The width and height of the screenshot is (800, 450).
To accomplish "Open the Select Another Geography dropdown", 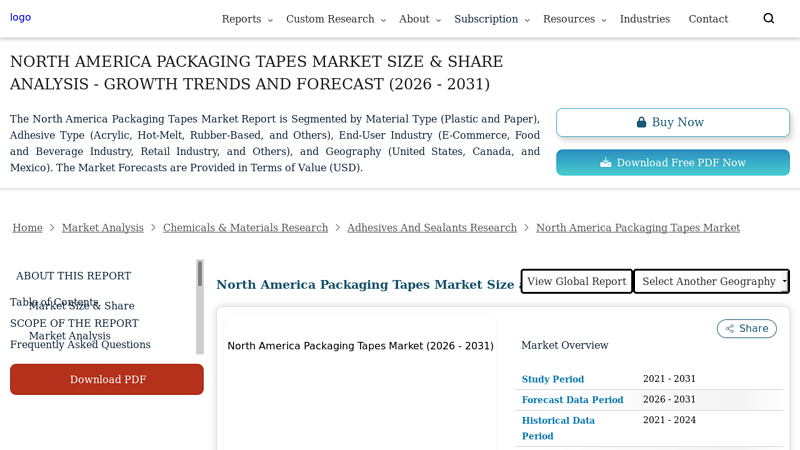I will click(x=712, y=281).
